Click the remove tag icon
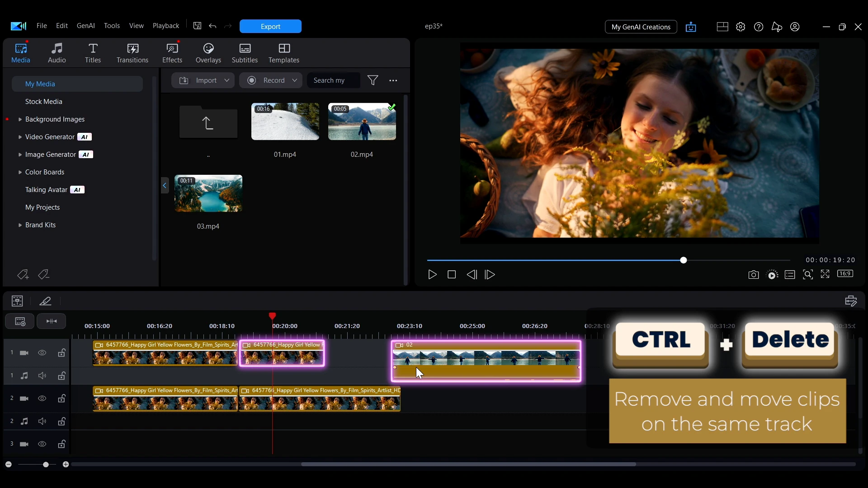This screenshot has height=488, width=868. (44, 274)
